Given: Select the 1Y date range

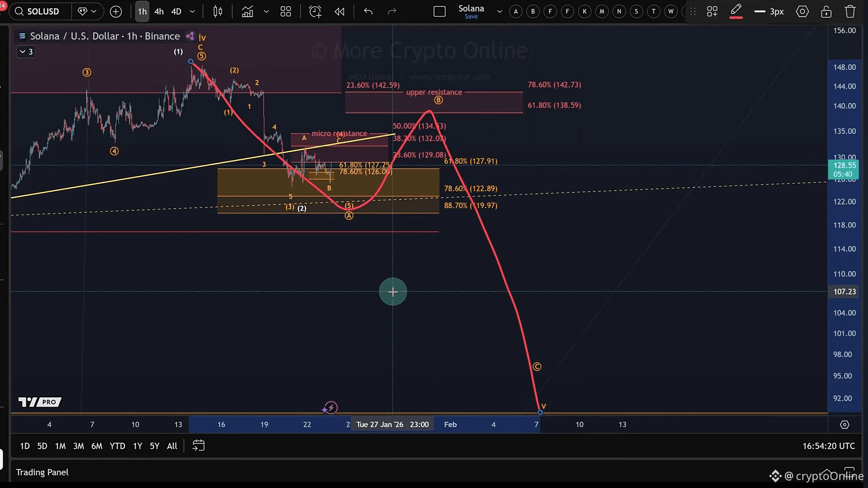Looking at the screenshot, I should [x=137, y=446].
